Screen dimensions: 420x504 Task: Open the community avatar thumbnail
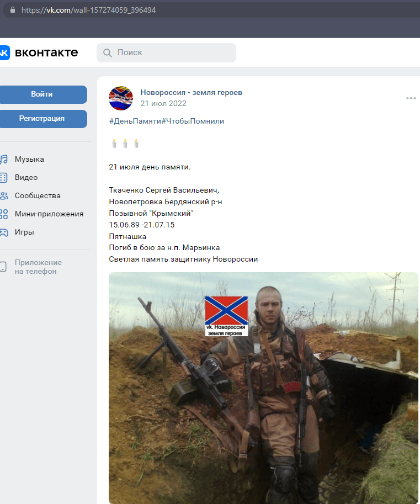point(121,98)
